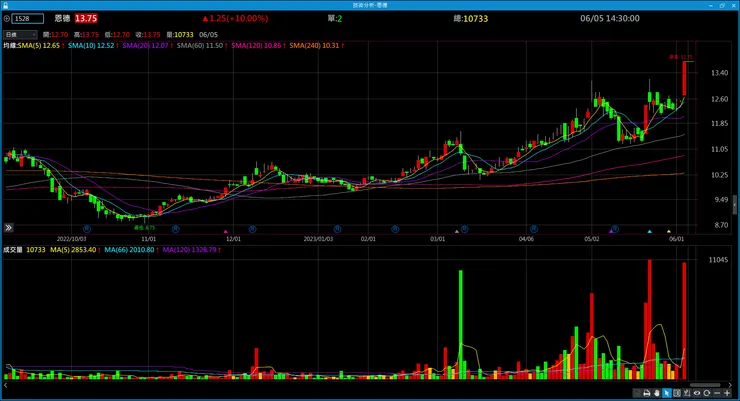Image resolution: width=740 pixels, height=401 pixels.
Task: Click the cyan triangle marker before 06/01
Action: point(649,231)
